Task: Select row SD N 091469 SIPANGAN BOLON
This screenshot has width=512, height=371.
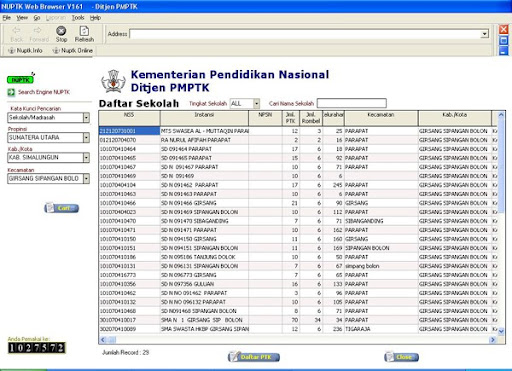Action: (298, 212)
